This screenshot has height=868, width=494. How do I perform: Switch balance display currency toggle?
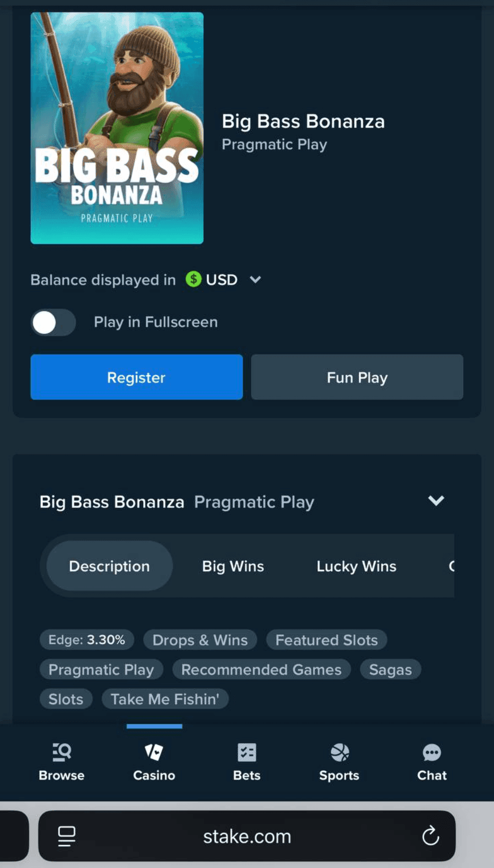click(x=52, y=322)
